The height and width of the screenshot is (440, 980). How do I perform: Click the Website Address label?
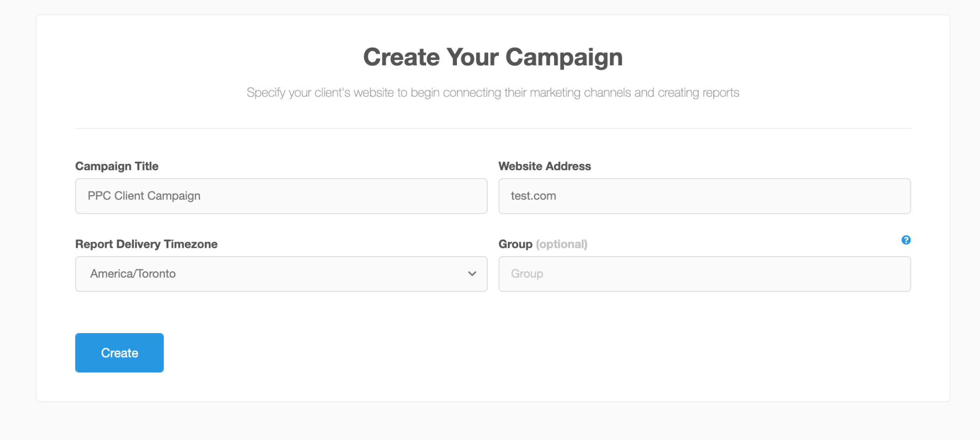[x=545, y=166]
